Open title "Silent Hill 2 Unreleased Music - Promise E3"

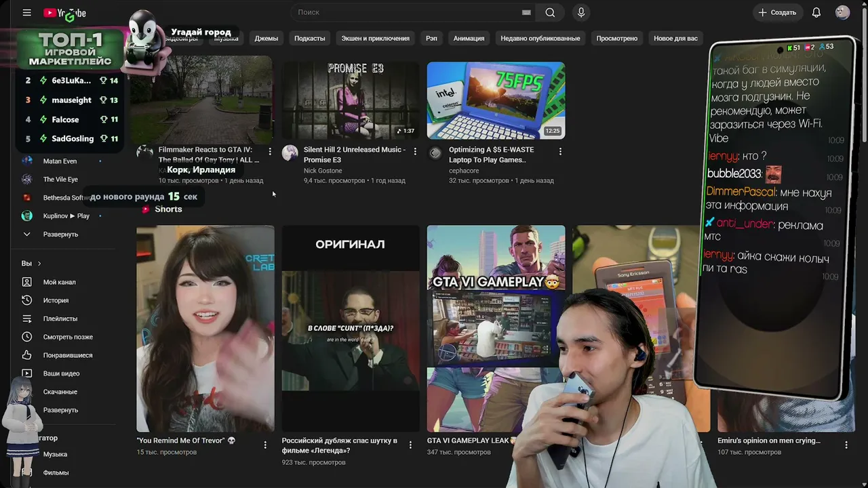[x=355, y=155]
